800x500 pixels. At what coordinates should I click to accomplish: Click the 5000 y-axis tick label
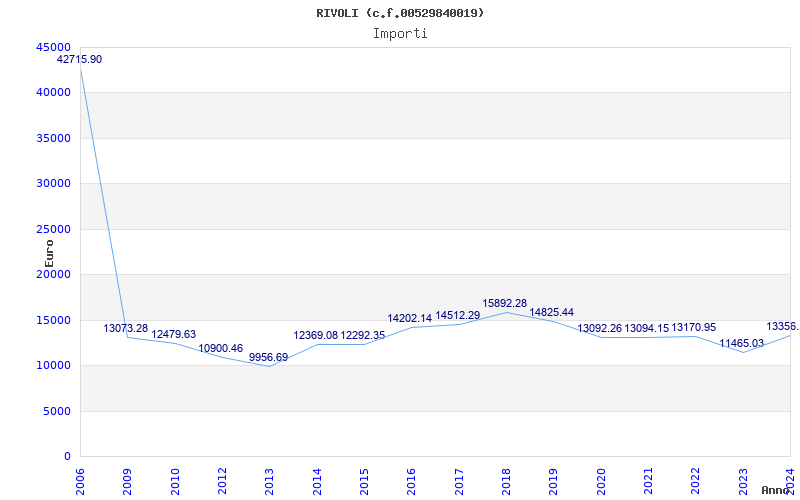[x=57, y=411]
